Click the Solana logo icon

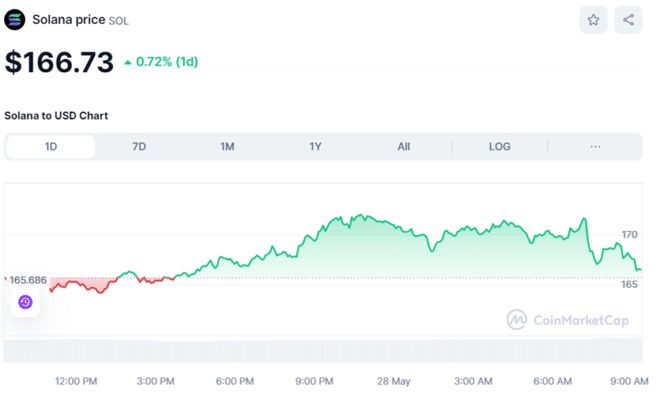15,20
